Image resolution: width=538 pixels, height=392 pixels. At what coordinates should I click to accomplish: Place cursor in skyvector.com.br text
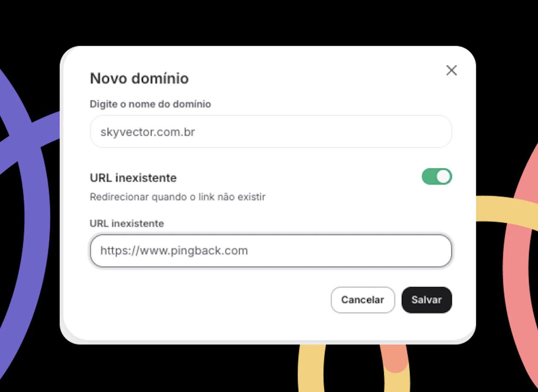point(148,132)
